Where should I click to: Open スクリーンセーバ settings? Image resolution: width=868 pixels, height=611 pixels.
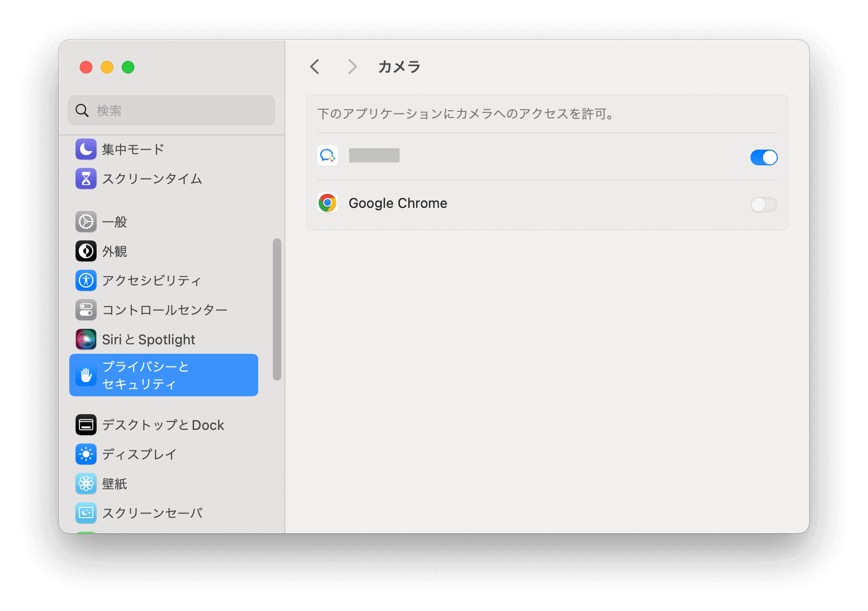(x=164, y=513)
